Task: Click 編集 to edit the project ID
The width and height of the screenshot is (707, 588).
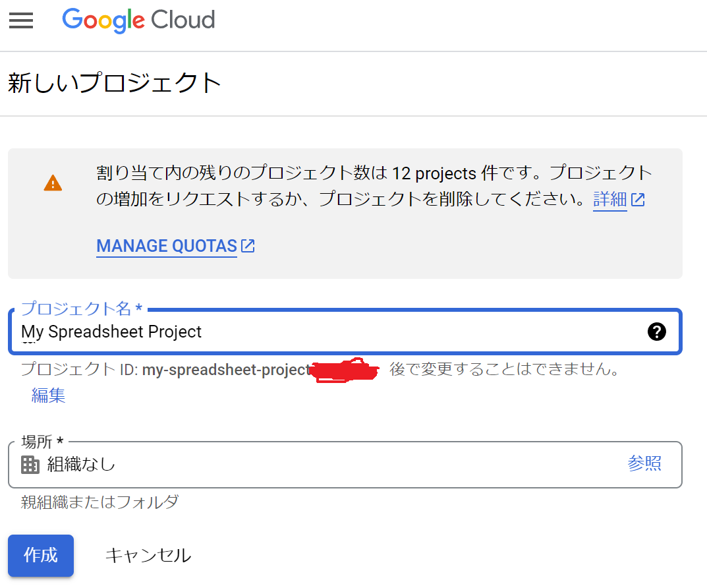Action: tap(48, 396)
